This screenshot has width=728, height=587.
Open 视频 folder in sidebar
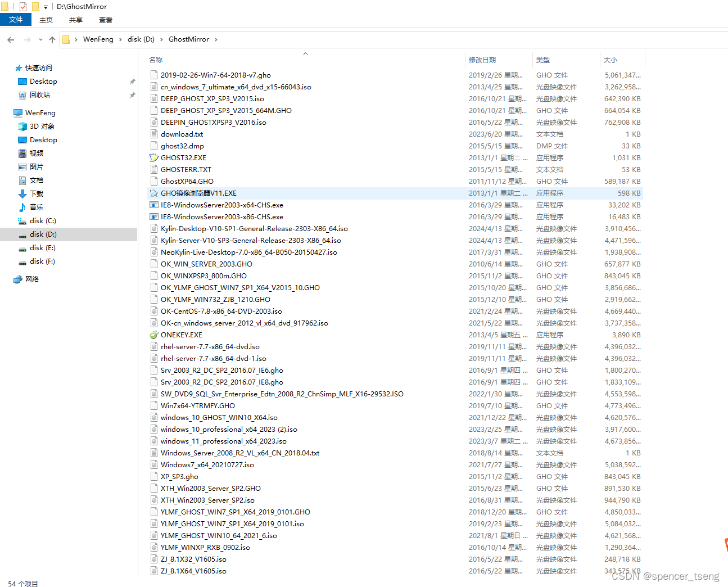[x=37, y=153]
